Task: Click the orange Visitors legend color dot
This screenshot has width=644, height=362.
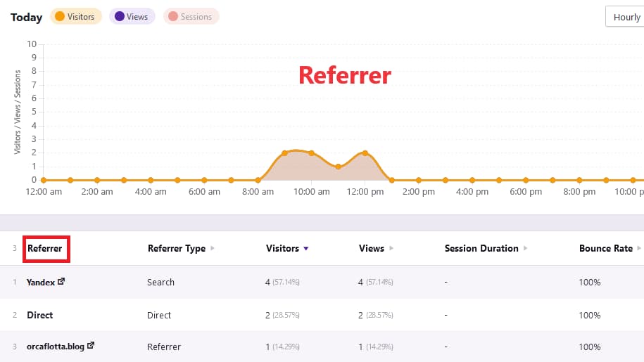Action: coord(59,17)
